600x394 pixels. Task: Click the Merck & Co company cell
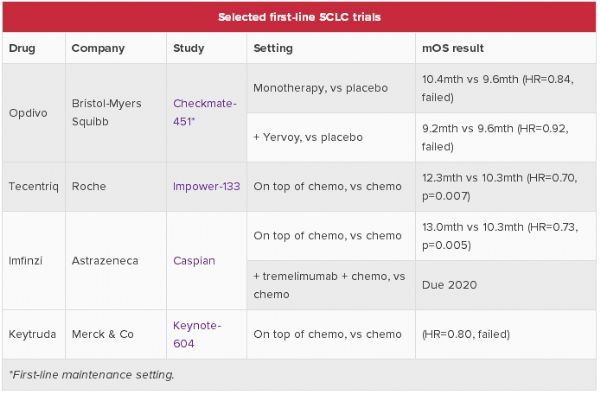point(116,334)
